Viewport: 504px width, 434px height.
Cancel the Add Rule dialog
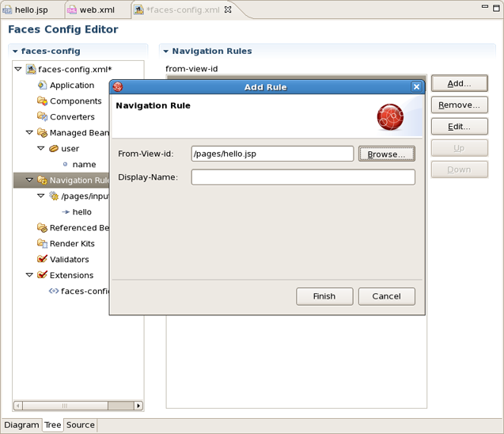click(x=387, y=296)
